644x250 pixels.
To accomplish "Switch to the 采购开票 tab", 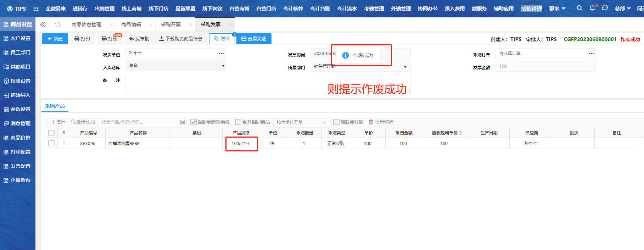I will pyautogui.click(x=171, y=24).
